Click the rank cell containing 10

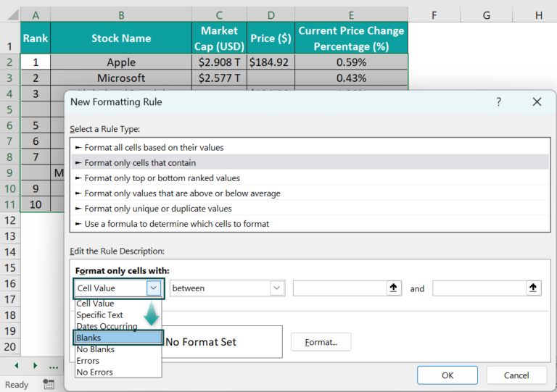(36, 204)
